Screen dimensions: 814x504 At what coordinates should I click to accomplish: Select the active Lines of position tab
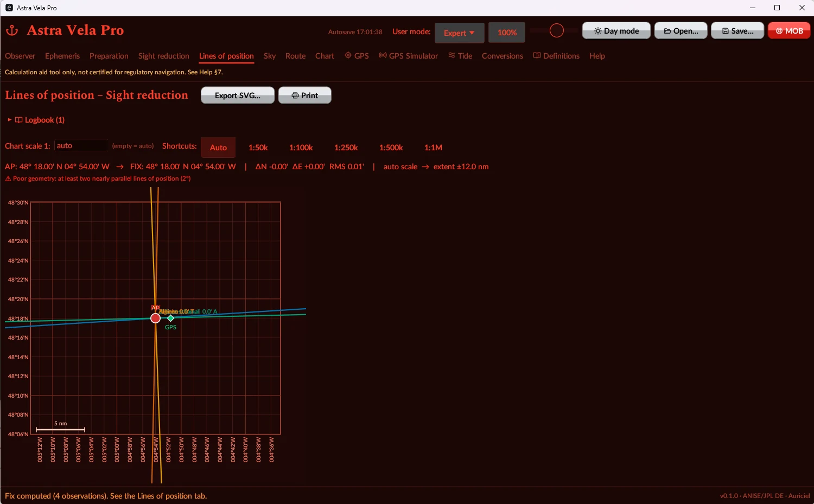(226, 56)
